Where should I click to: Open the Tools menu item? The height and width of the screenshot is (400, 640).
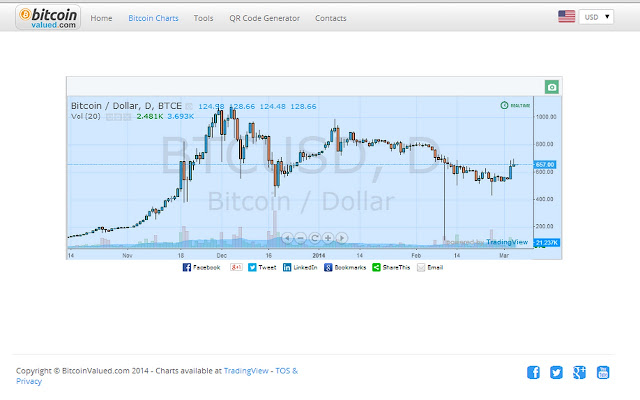(x=203, y=18)
